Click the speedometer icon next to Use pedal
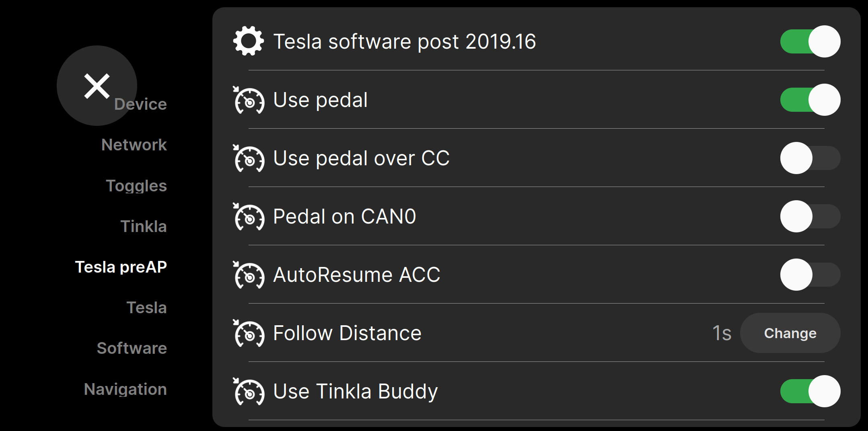This screenshot has width=868, height=431. coord(249,100)
